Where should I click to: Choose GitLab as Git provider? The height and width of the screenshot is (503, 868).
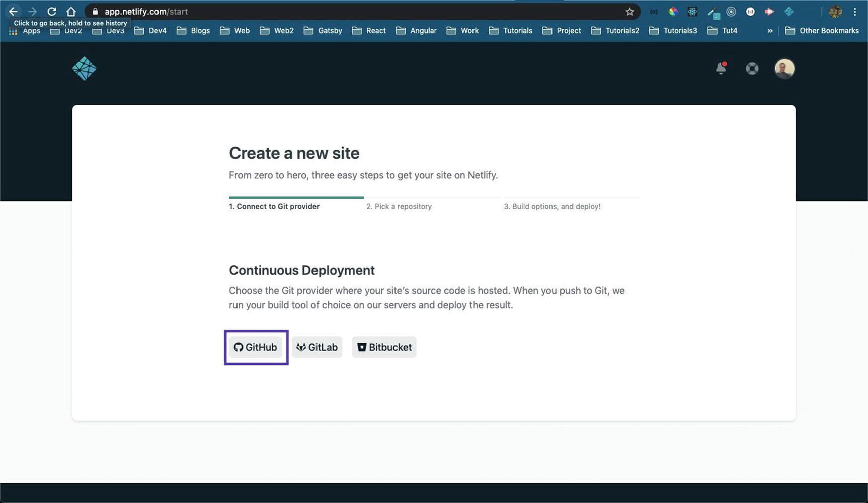click(x=317, y=347)
